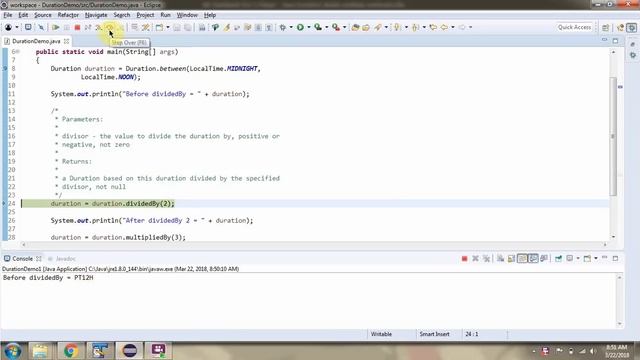Click the Suspend debug button
640x360 pixels.
coord(67,27)
